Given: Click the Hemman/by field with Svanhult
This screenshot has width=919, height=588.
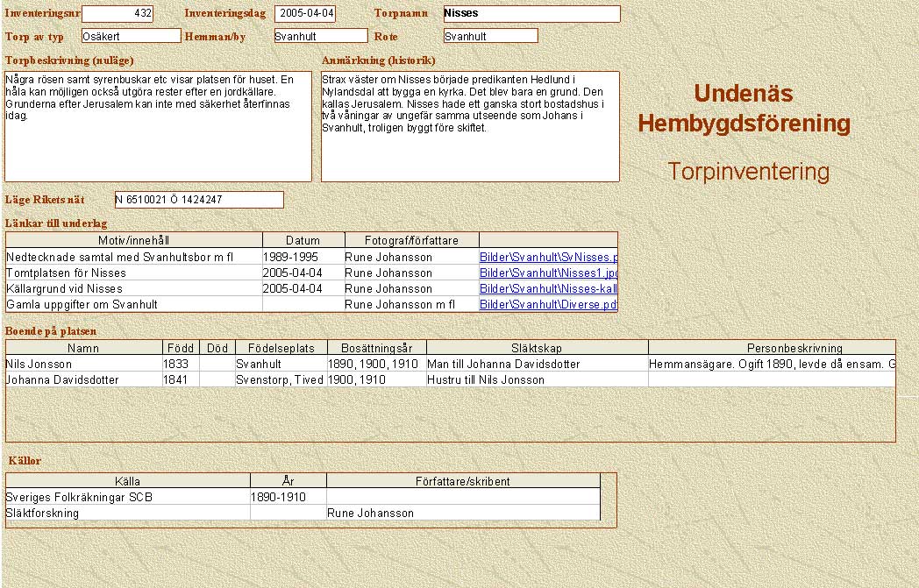Looking at the screenshot, I should [320, 36].
